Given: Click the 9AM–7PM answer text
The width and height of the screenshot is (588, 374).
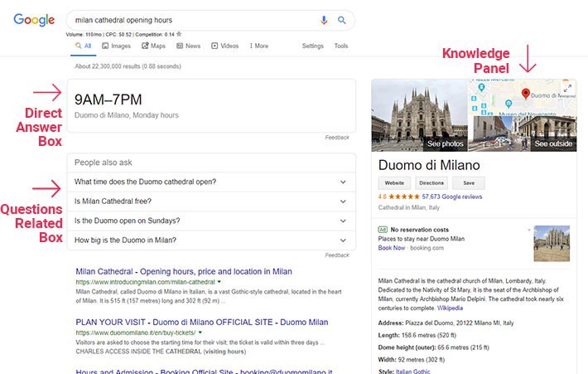Looking at the screenshot, I should 108,100.
